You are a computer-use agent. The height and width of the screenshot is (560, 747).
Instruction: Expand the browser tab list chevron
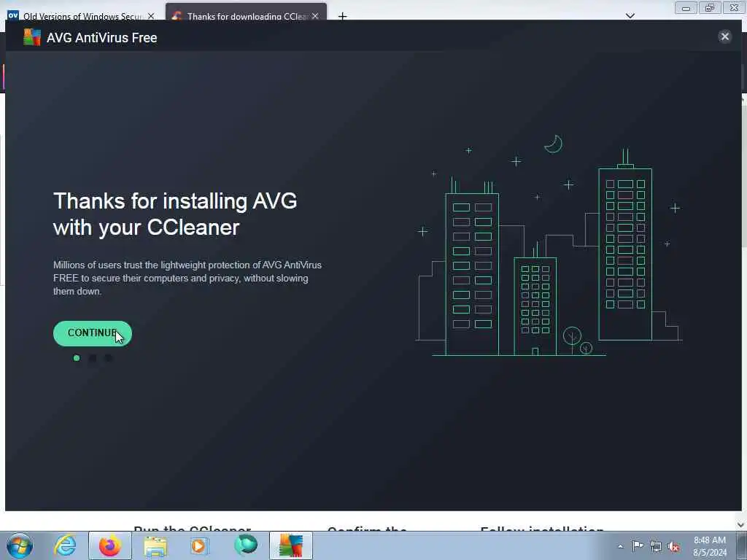coord(630,16)
